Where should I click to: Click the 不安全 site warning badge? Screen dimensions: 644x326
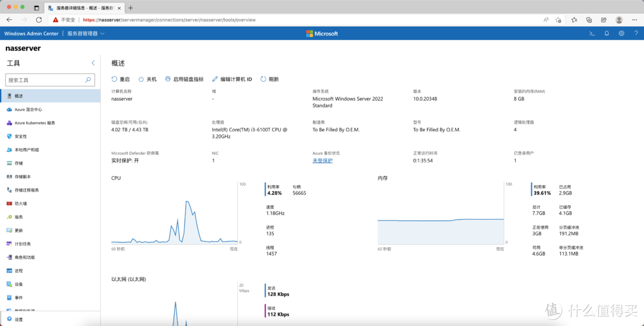click(64, 20)
